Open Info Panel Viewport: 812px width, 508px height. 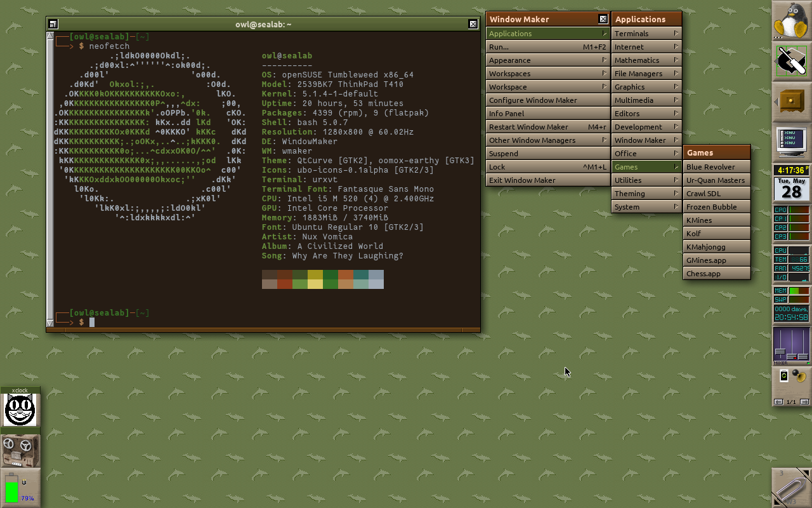tap(548, 113)
